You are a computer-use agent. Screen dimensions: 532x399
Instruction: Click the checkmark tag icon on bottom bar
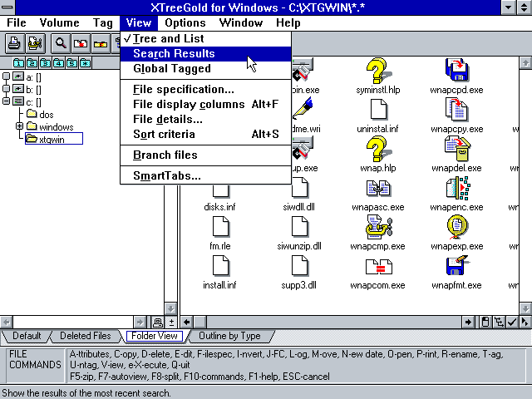(512, 322)
